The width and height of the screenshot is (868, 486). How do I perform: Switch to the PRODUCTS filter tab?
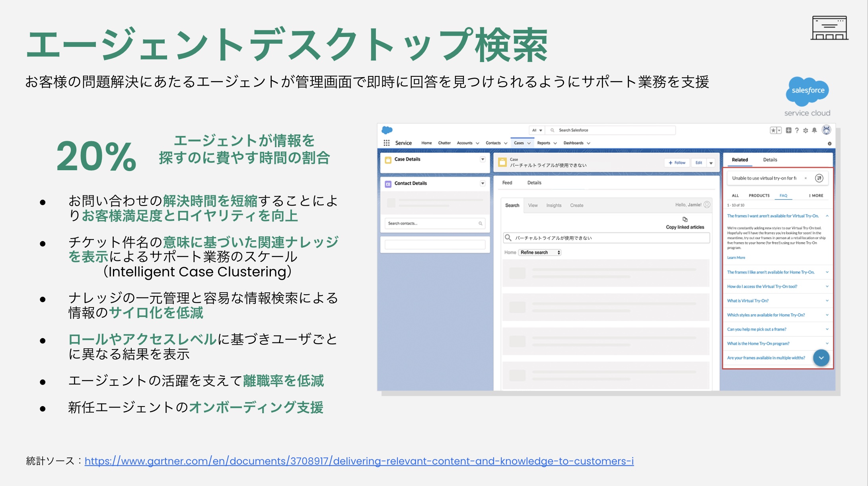(x=759, y=196)
